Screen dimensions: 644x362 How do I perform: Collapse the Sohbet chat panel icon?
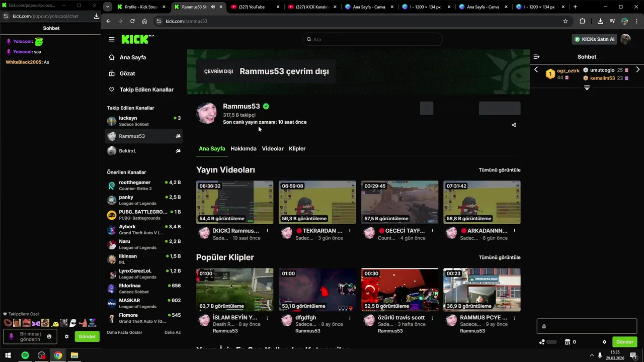tap(536, 57)
